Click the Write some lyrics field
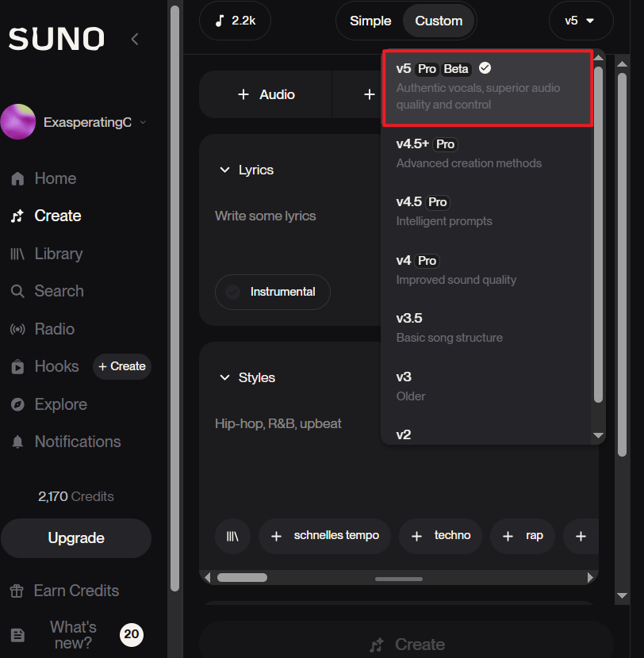This screenshot has width=644, height=658. pos(265,215)
